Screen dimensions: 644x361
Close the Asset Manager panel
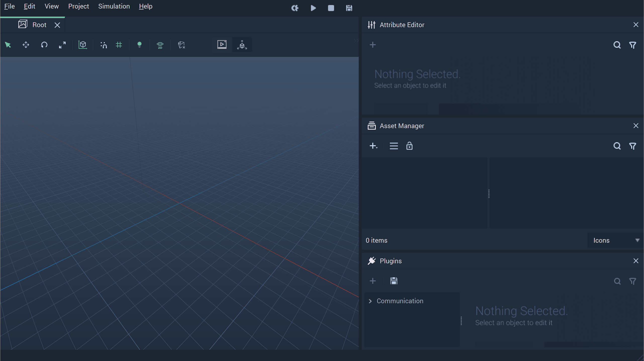[x=636, y=126]
